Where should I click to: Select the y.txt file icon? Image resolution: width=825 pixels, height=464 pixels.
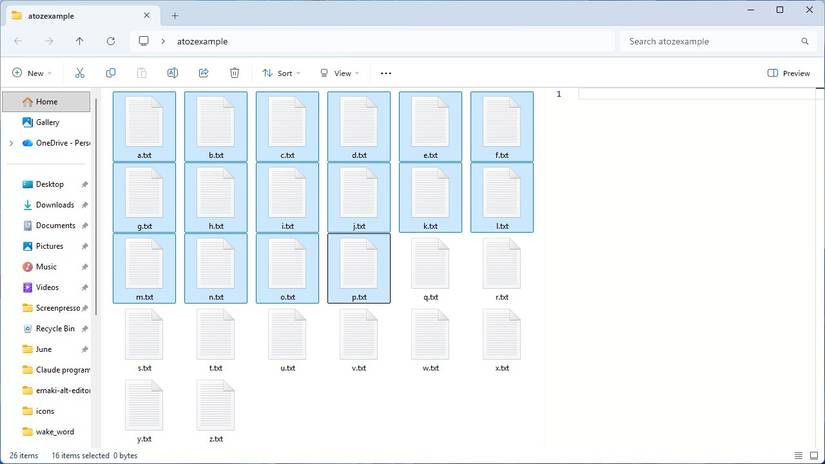pos(144,406)
